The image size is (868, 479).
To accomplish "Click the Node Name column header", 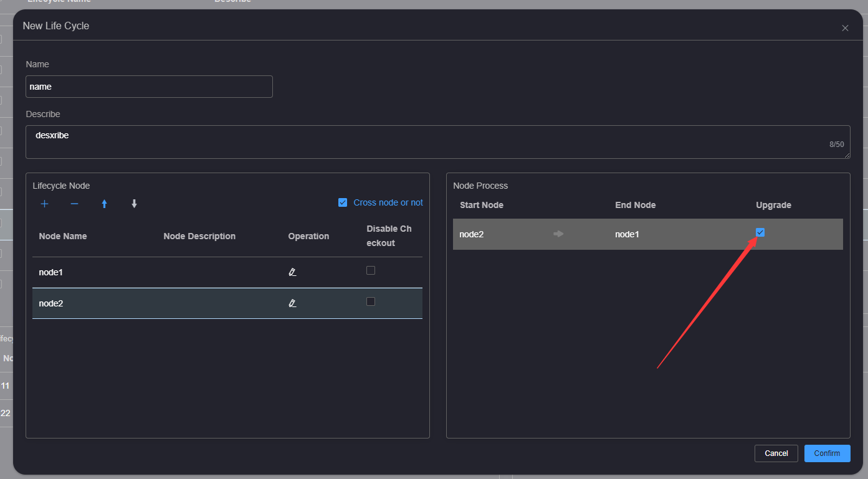I will point(63,236).
